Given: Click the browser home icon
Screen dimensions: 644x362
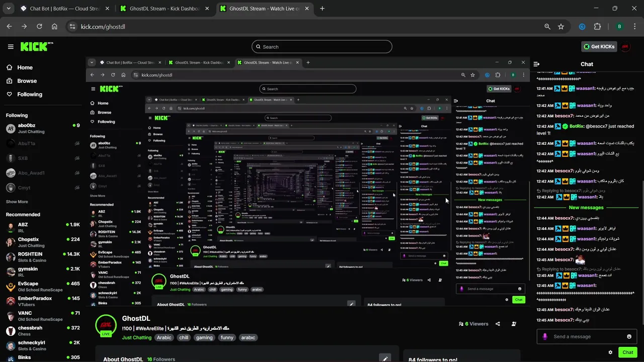Looking at the screenshot, I should click(54, 27).
